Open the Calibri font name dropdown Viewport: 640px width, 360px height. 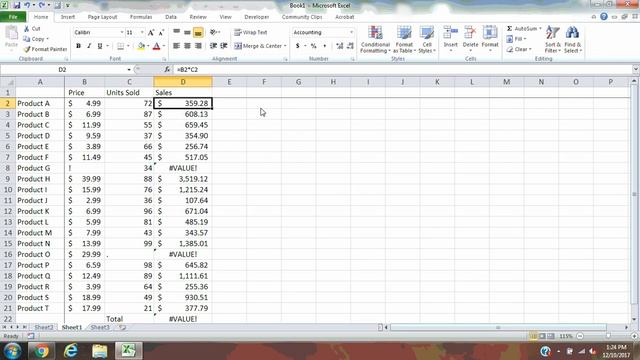pos(122,32)
